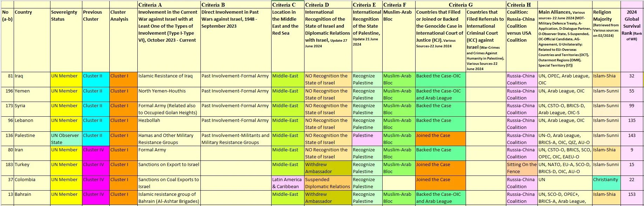The height and width of the screenshot is (206, 644).
Task: Select 'Hamas and Other Military Resistance Groups'
Action: [169, 139]
